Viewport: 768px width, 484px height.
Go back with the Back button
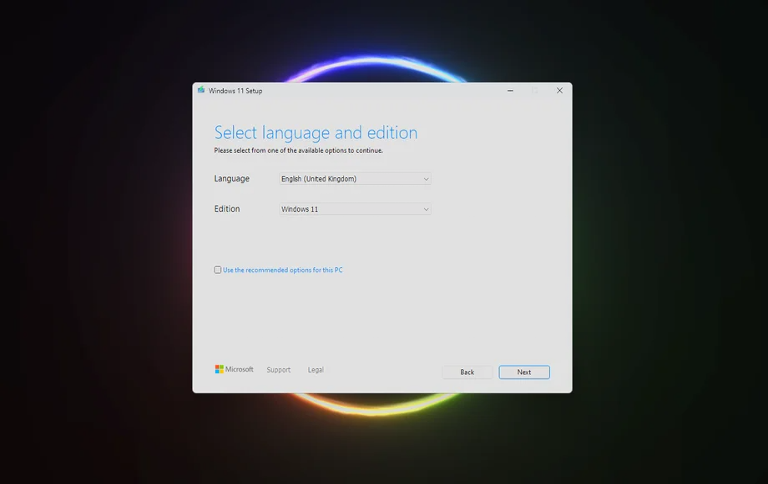point(467,372)
